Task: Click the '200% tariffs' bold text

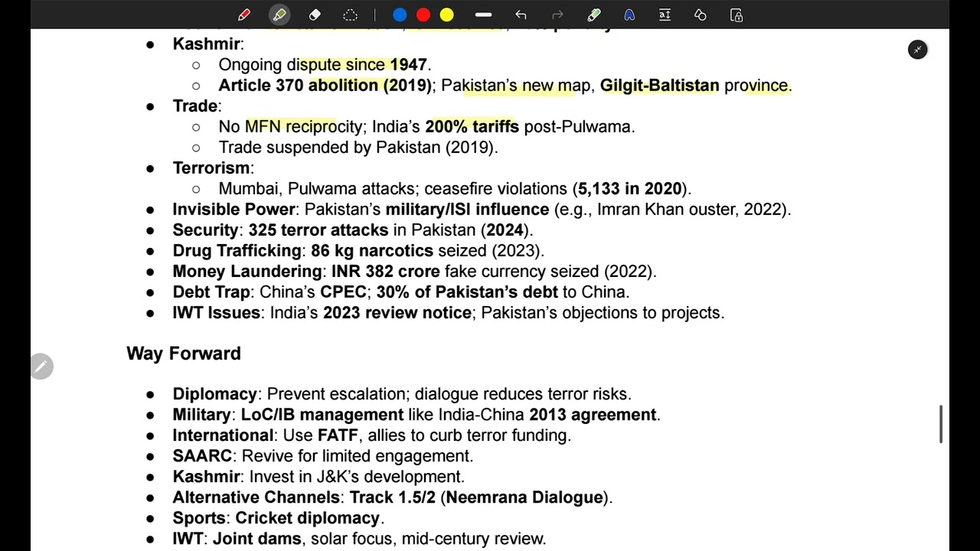Action: (472, 127)
